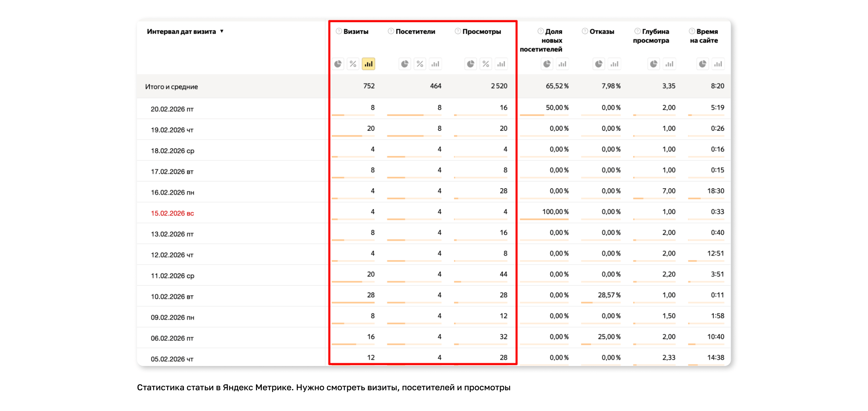
Task: Sort by the Просмотры column header
Action: point(482,32)
